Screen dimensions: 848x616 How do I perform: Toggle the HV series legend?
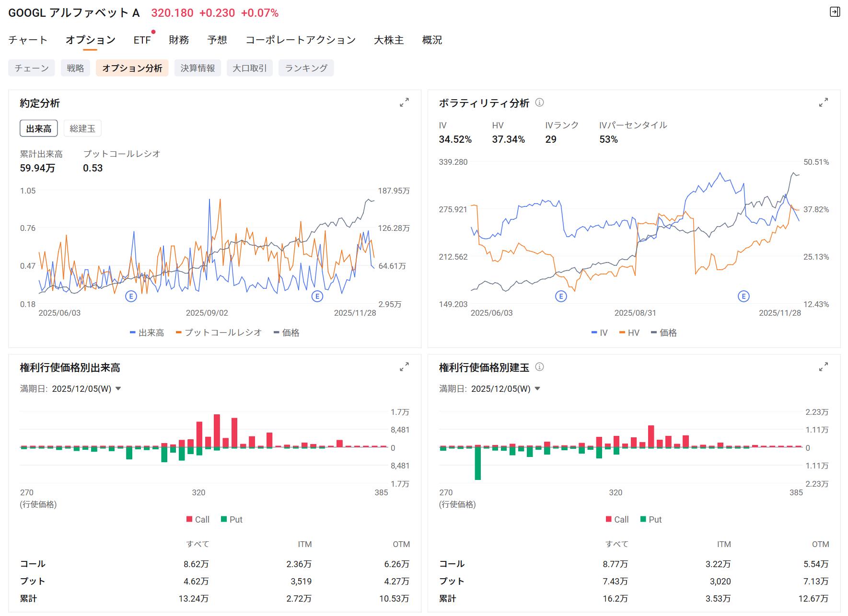click(x=629, y=332)
